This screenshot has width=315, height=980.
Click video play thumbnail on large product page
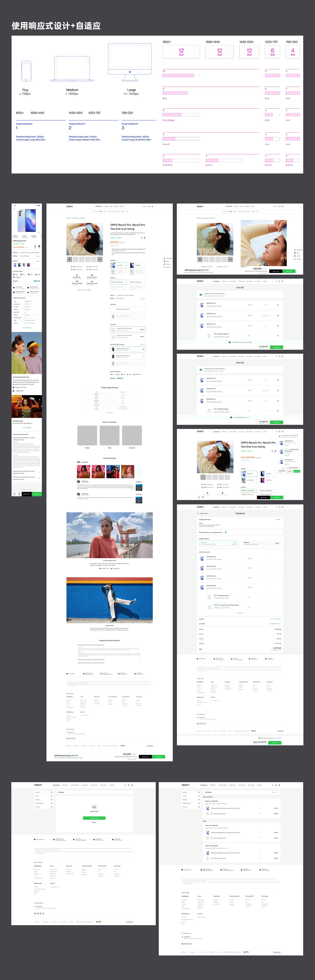click(70, 259)
